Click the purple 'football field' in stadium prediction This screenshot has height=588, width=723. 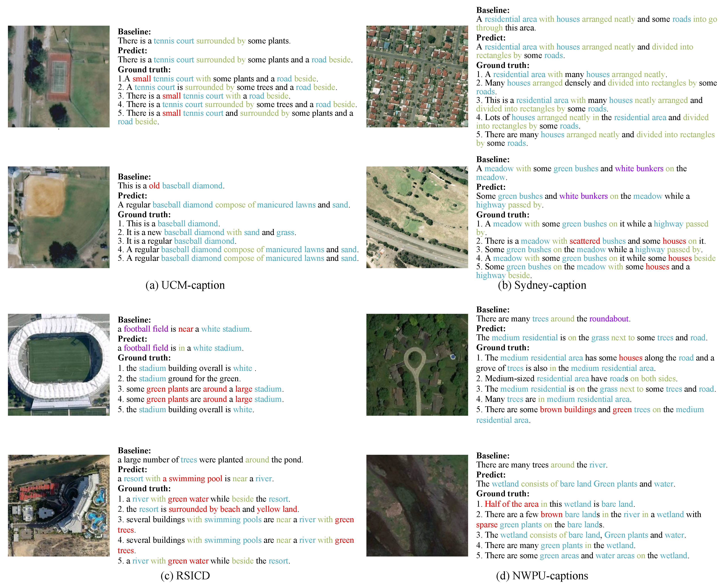click(x=146, y=348)
